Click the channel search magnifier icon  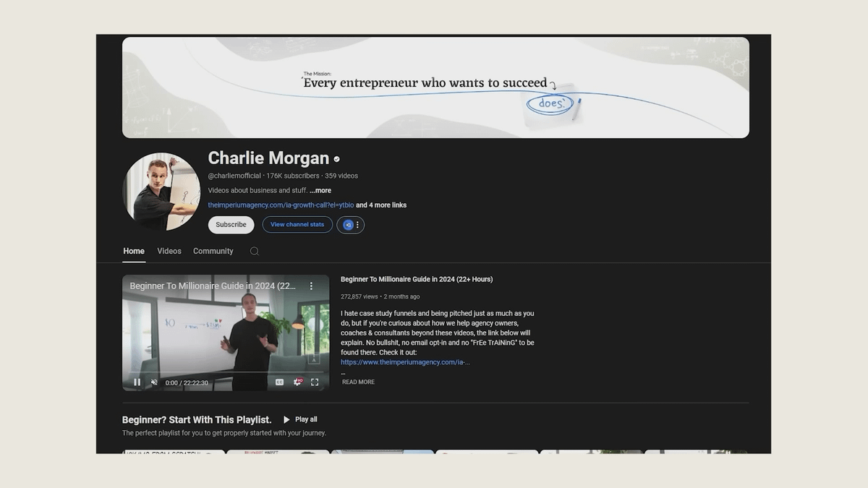click(x=254, y=252)
